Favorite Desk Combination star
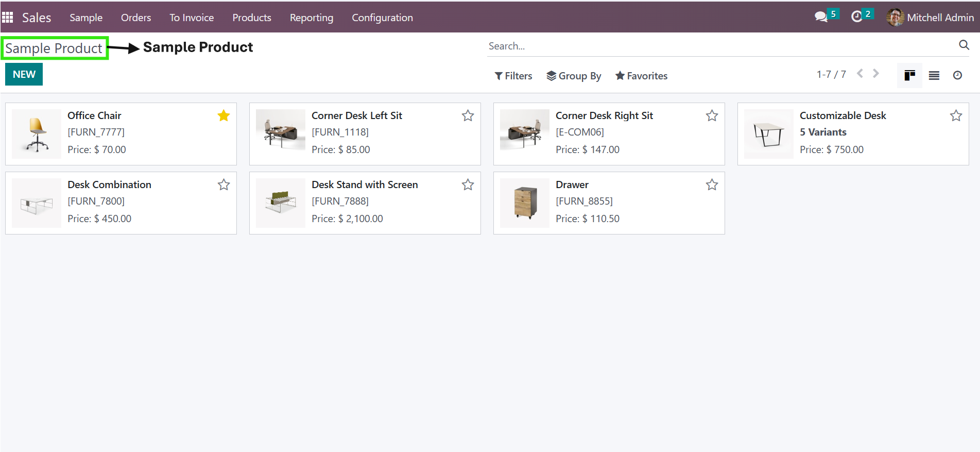 tap(223, 185)
